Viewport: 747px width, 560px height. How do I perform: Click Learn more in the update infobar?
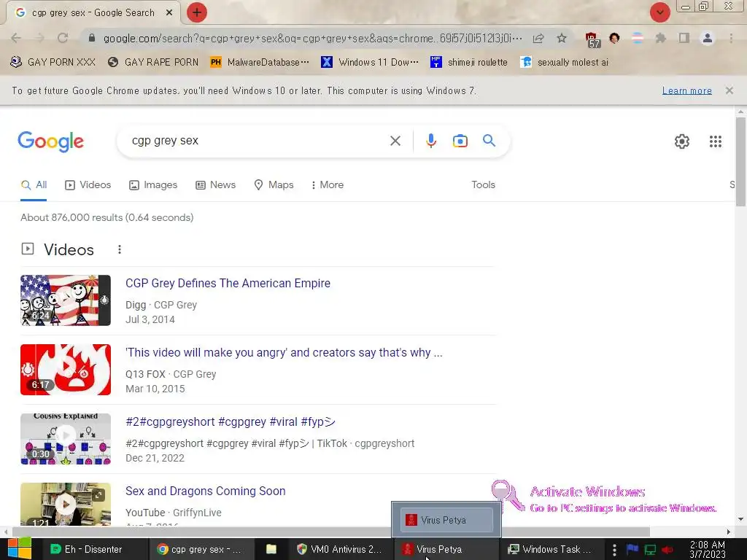coord(686,90)
